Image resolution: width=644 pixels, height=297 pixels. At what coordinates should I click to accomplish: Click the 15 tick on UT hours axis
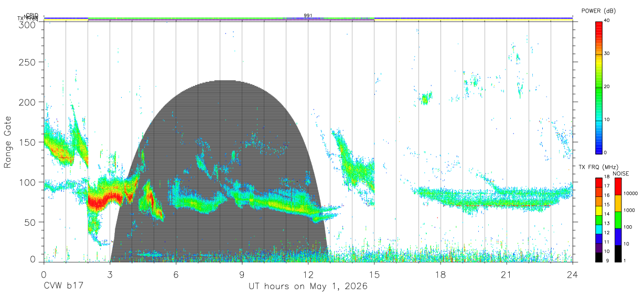click(x=374, y=274)
